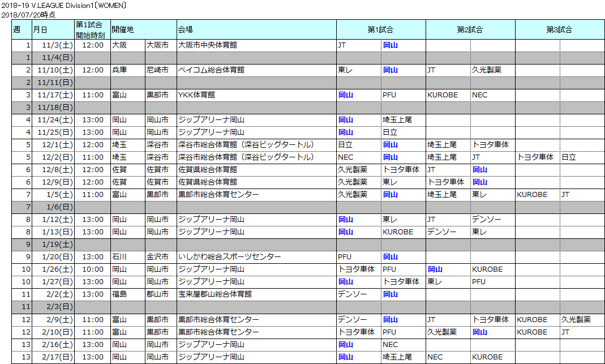Select the 福島 prefecture cell
This screenshot has height=364, width=605.
pos(119,294)
